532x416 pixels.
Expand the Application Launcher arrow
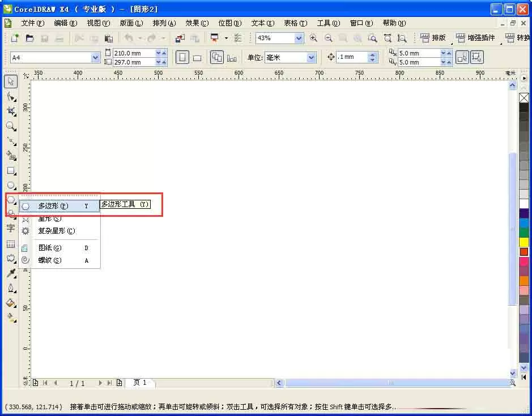[x=226, y=38]
